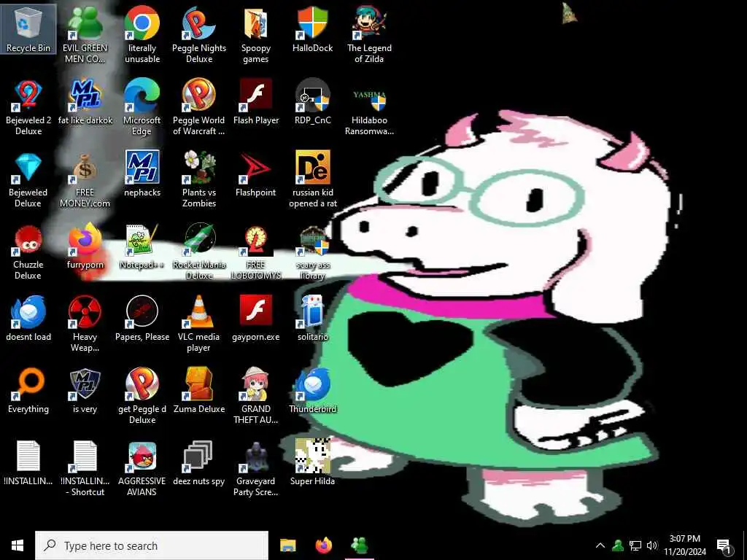747x560 pixels.
Task: Open Notepad++ desktop shortcut
Action: (x=142, y=246)
